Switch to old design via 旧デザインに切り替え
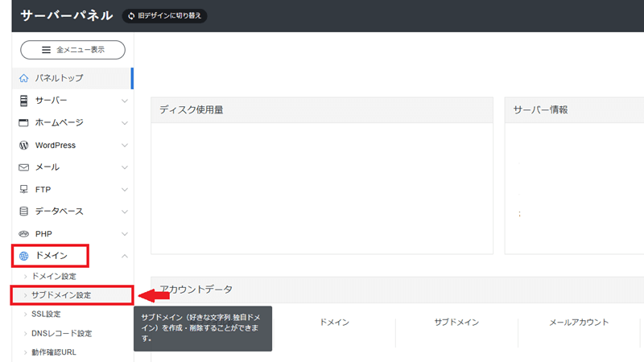Viewport: 644px width, 362px height. pos(164,16)
